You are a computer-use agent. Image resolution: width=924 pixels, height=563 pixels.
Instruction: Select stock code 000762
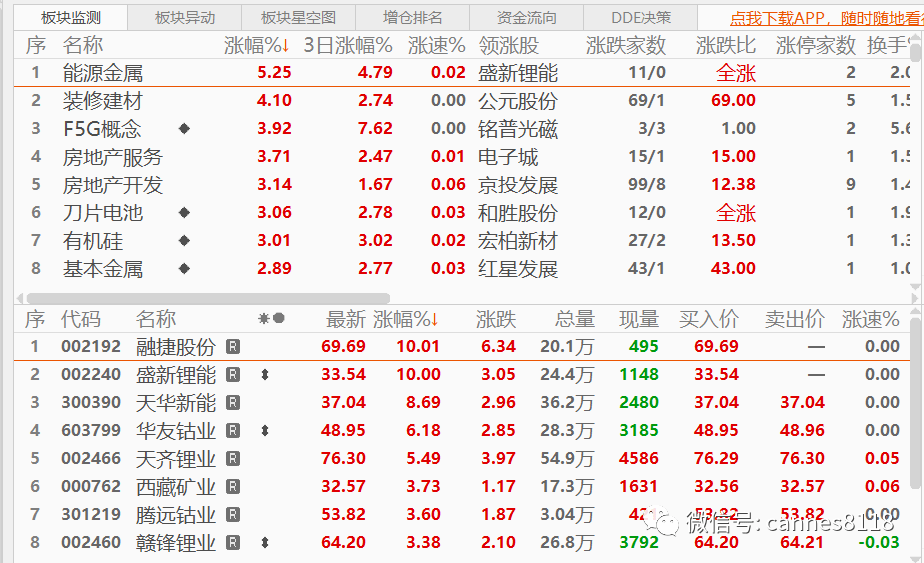point(91,486)
